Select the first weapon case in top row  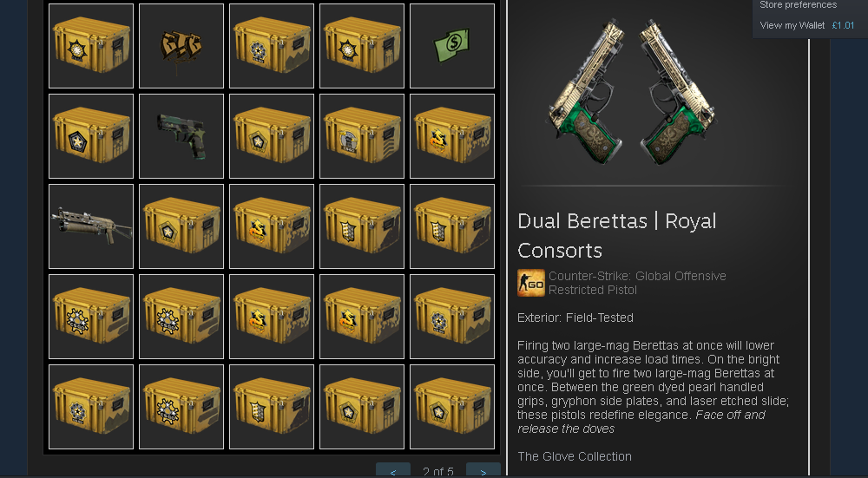point(91,46)
